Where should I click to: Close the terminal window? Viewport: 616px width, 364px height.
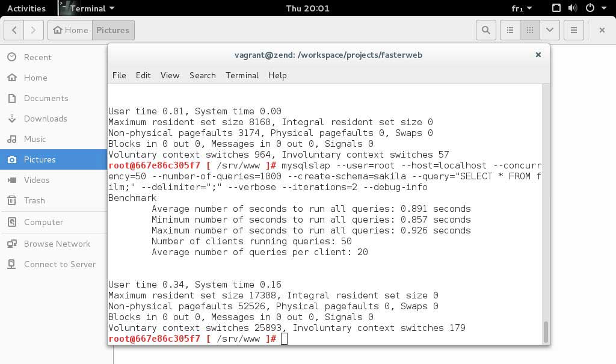pyautogui.click(x=538, y=55)
